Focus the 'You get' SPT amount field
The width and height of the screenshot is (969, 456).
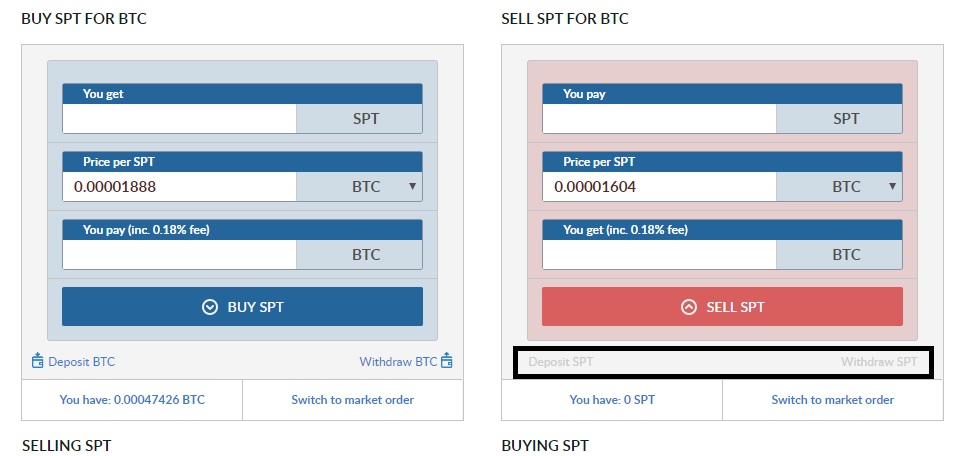[x=179, y=119]
